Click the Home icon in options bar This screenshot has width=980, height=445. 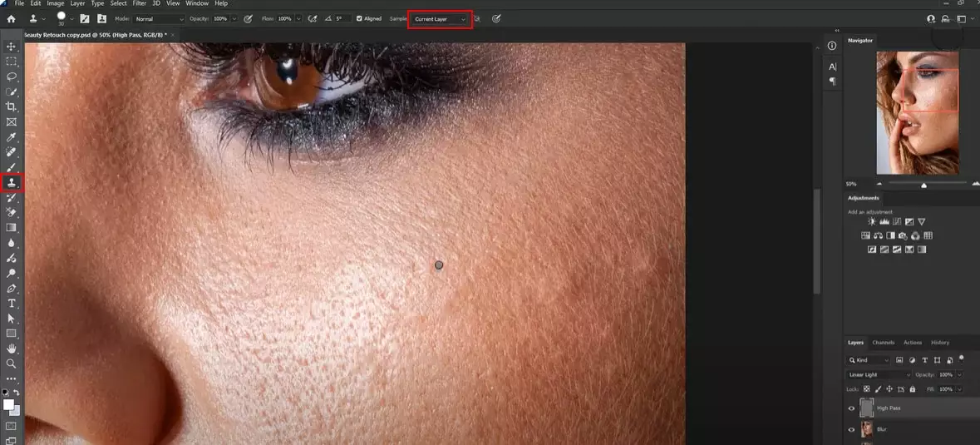[x=11, y=19]
